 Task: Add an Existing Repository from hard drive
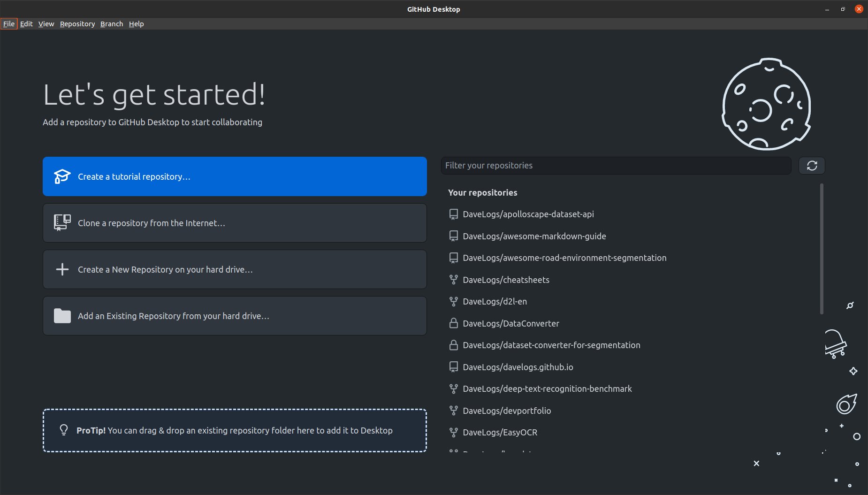pos(235,316)
